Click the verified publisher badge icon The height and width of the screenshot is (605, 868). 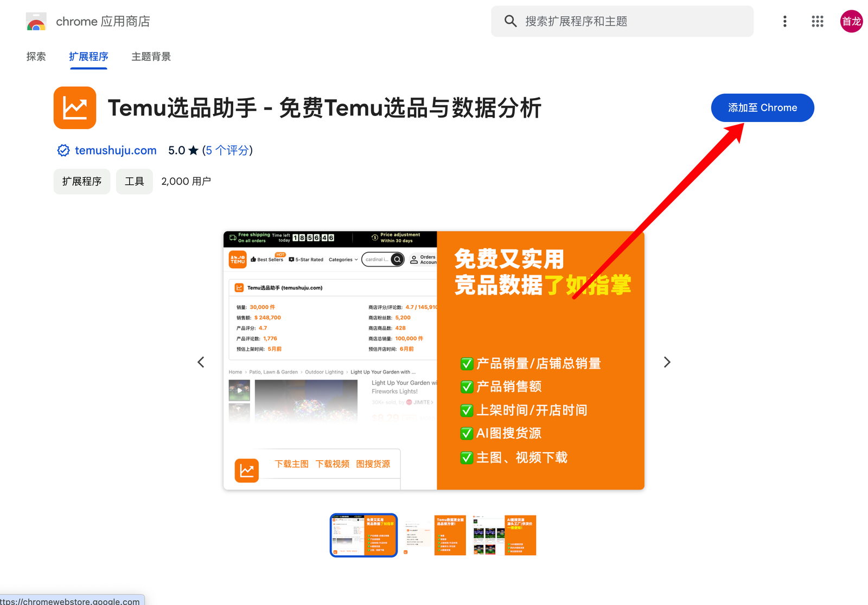click(63, 150)
